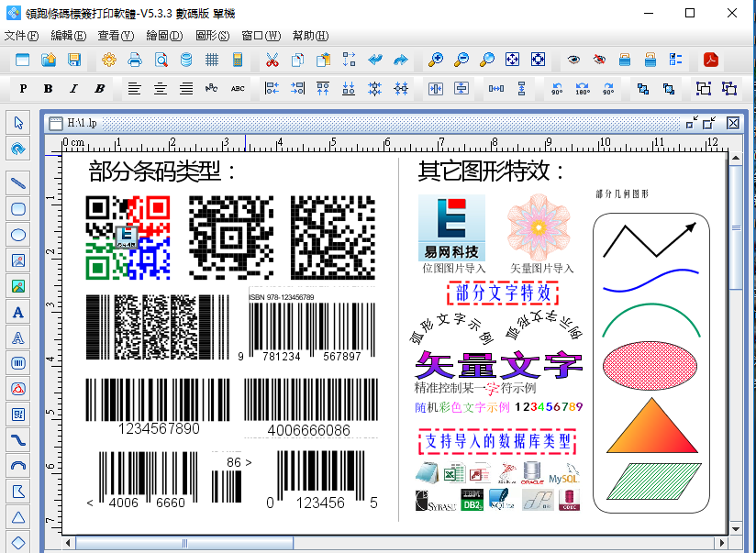The width and height of the screenshot is (756, 553).
Task: Toggle visibility with the eye icon
Action: coord(573,60)
